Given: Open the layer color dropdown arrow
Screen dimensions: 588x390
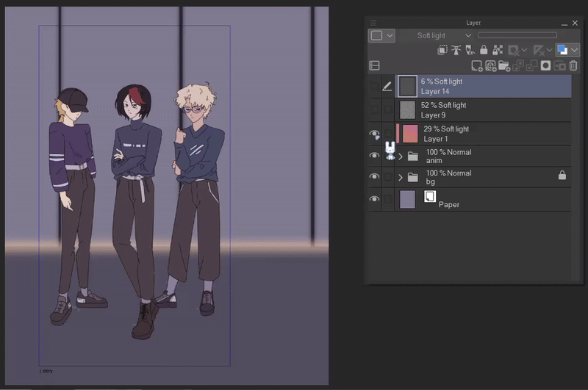Looking at the screenshot, I should 574,50.
